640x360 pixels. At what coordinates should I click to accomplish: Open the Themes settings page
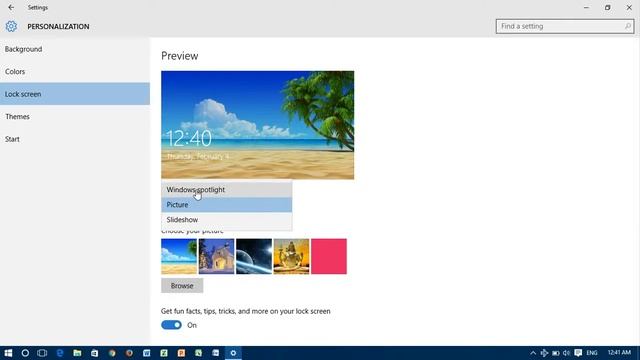[75, 116]
